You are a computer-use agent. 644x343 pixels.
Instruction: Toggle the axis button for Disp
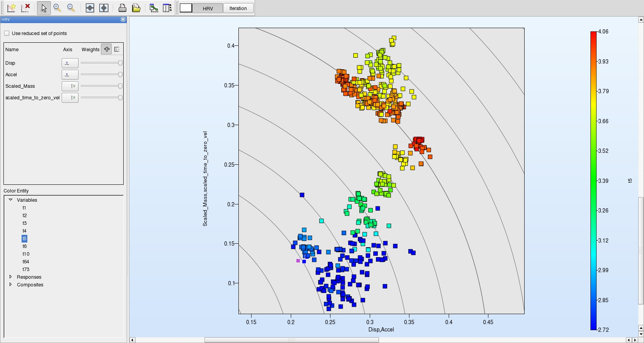[x=70, y=63]
